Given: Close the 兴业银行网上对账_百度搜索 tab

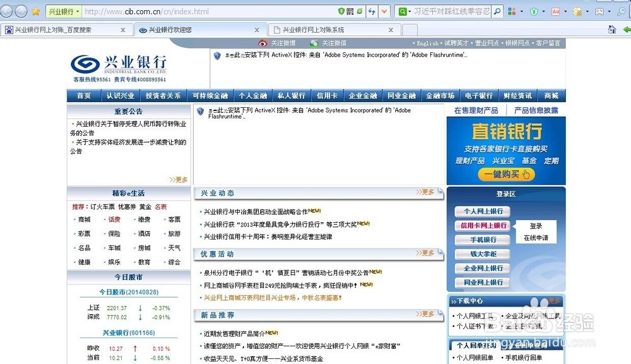Looking at the screenshot, I should (123, 30).
